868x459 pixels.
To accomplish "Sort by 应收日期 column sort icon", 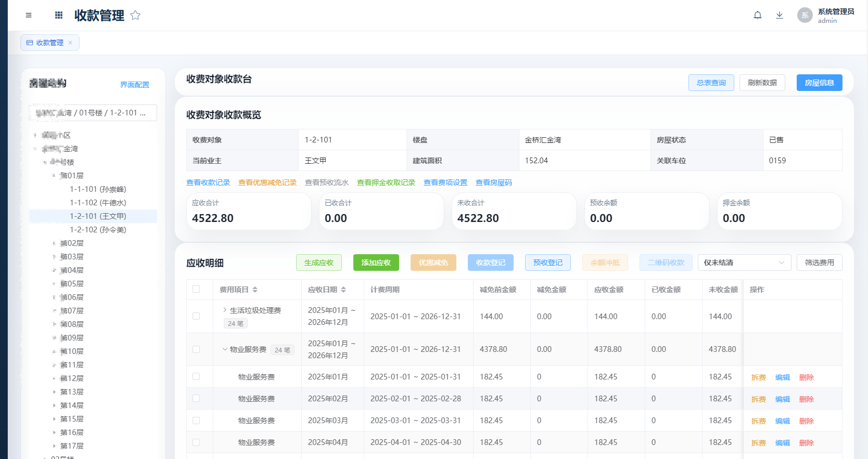I will click(x=343, y=290).
